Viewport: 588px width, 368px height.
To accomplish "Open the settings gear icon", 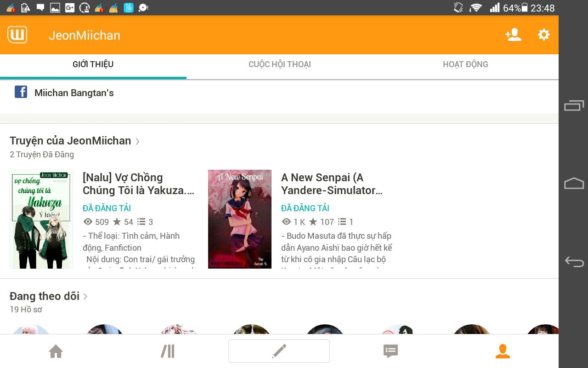I will (x=543, y=35).
